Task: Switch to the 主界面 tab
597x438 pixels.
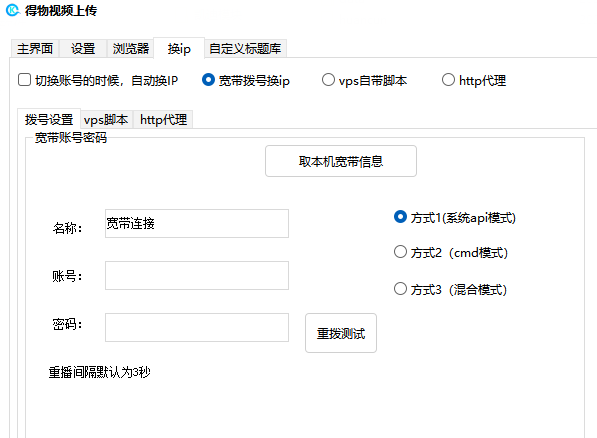Action: (x=35, y=49)
